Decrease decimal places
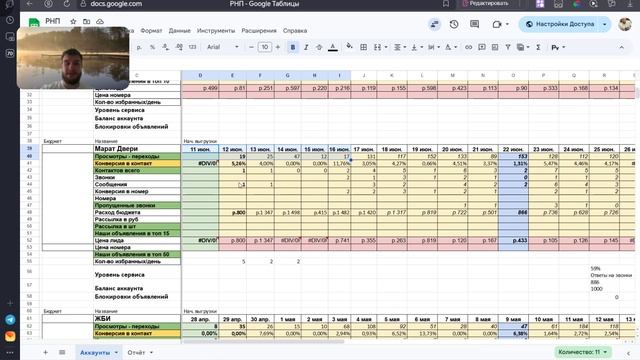 (166, 47)
